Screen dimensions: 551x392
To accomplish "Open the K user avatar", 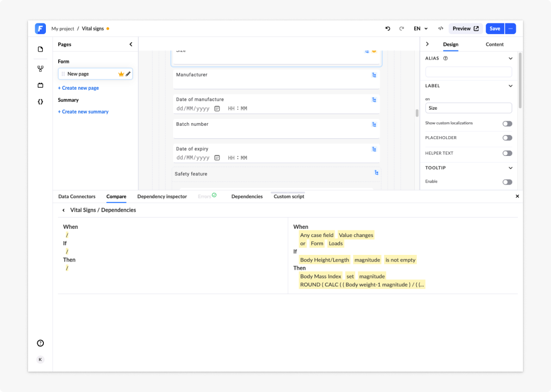I will click(40, 359).
